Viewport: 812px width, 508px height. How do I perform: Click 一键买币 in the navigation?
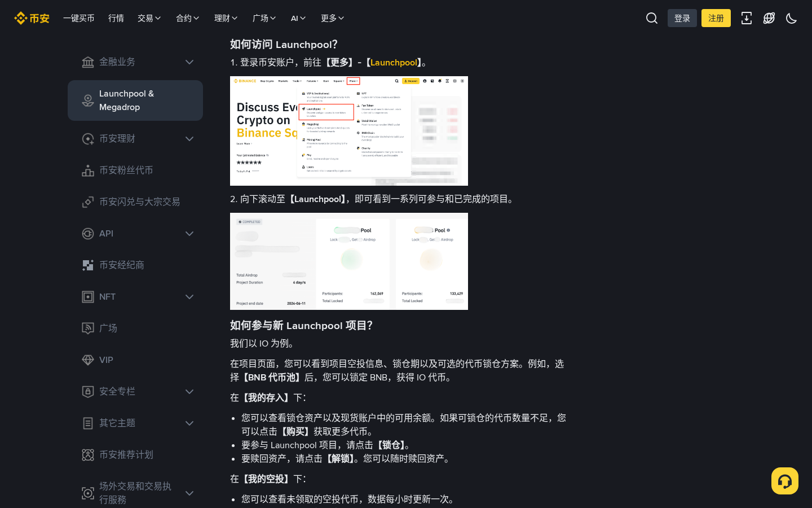[79, 18]
